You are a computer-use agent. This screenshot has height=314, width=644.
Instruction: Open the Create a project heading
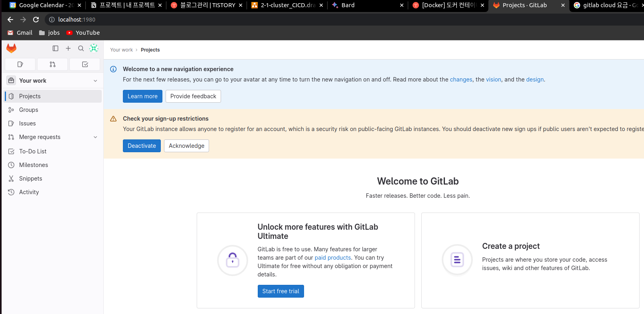click(511, 246)
